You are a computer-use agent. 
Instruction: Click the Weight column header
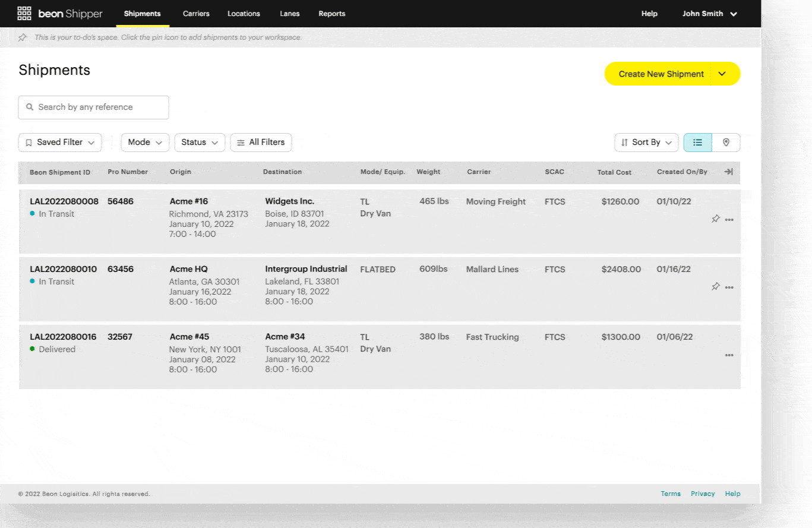[x=428, y=172]
